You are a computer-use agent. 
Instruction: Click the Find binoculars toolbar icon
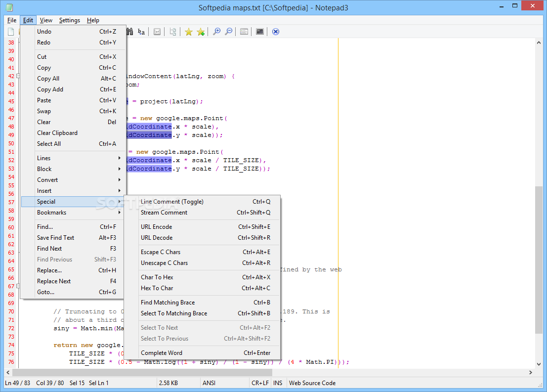point(130,32)
